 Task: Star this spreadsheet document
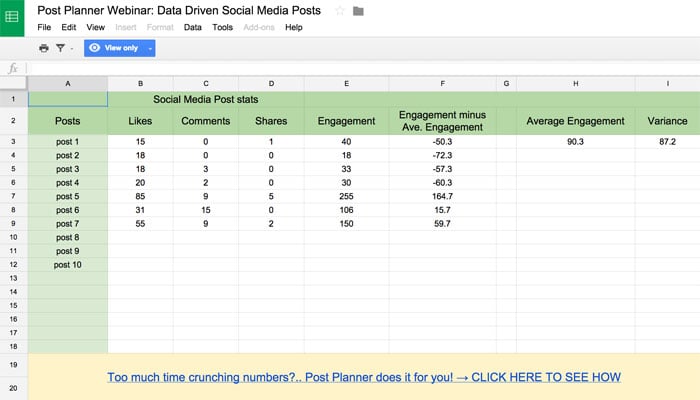click(x=340, y=11)
